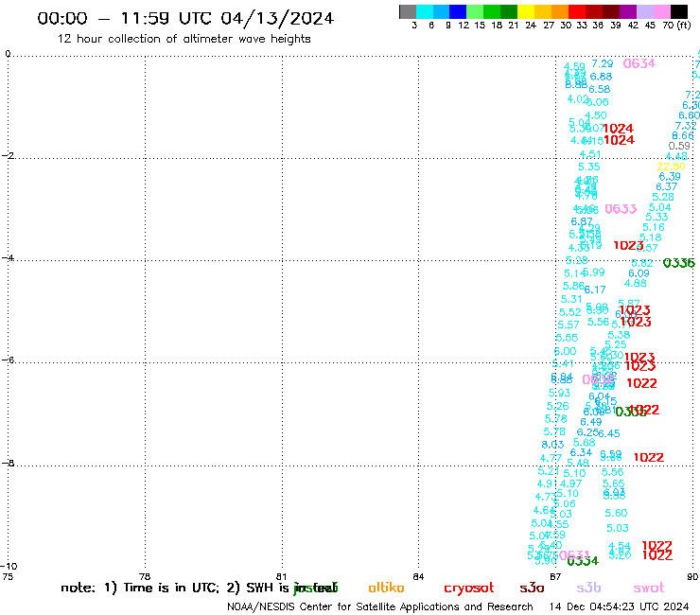
Task: Click the '78' longitude axis label
Action: (145, 576)
